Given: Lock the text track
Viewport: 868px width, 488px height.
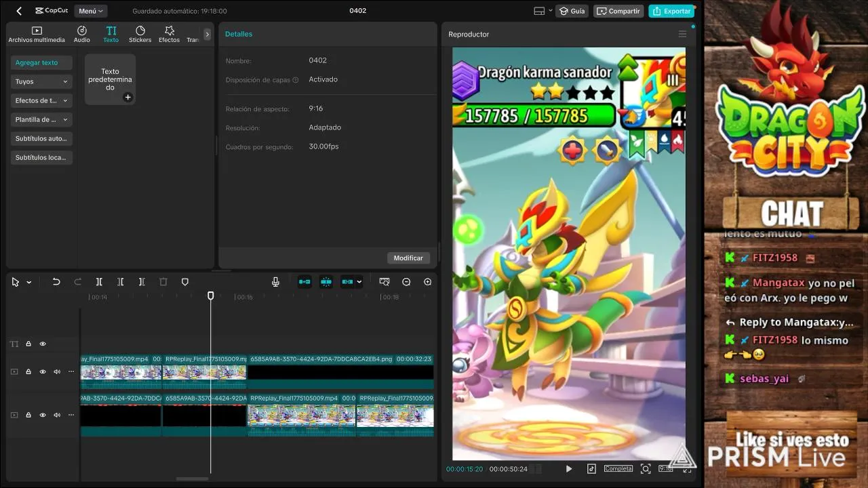Looking at the screenshot, I should 28,344.
